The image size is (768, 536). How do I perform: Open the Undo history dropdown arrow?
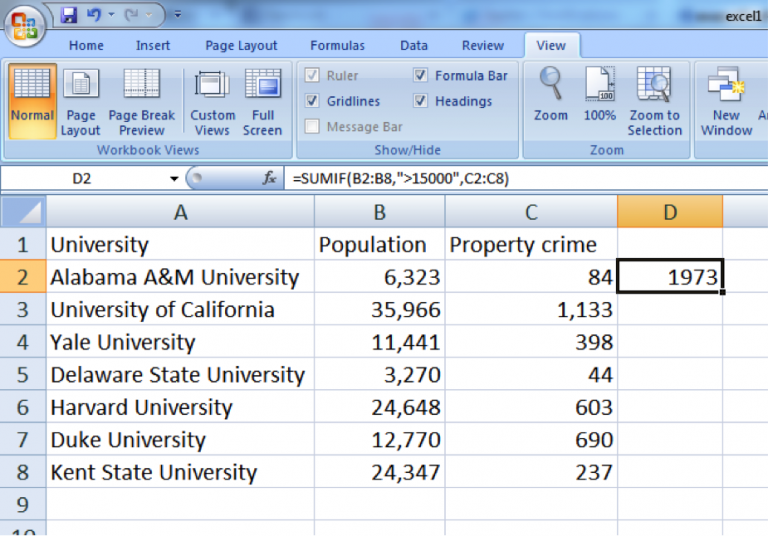click(x=111, y=15)
